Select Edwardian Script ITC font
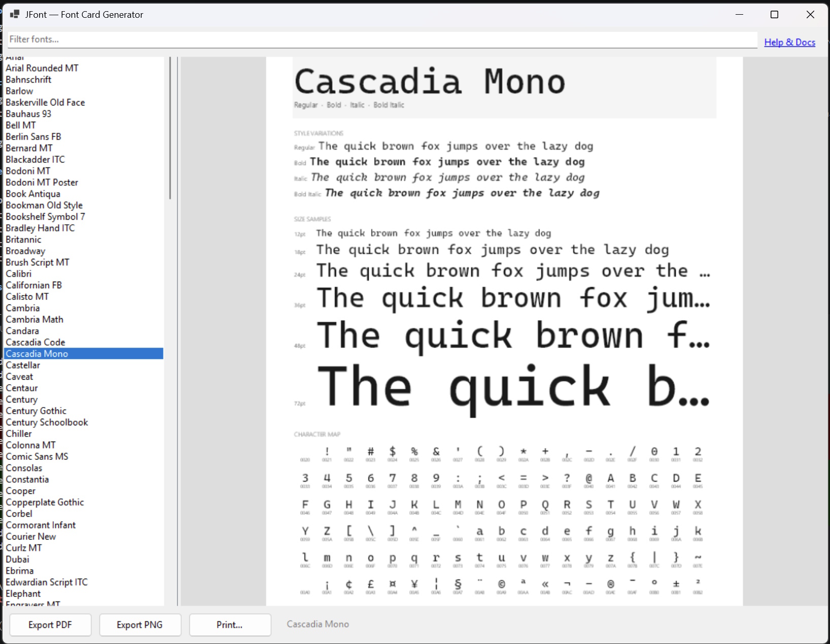 click(x=84, y=582)
